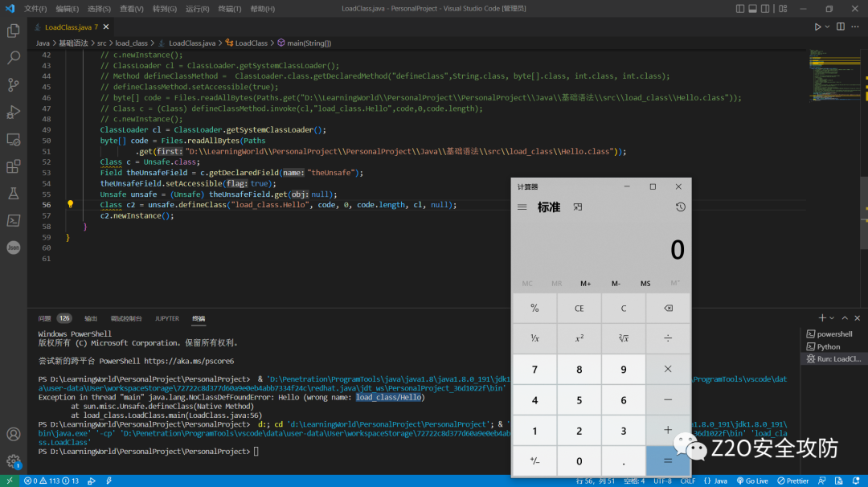The width and height of the screenshot is (868, 487).
Task: Open the 查看(V) menu
Action: point(132,9)
